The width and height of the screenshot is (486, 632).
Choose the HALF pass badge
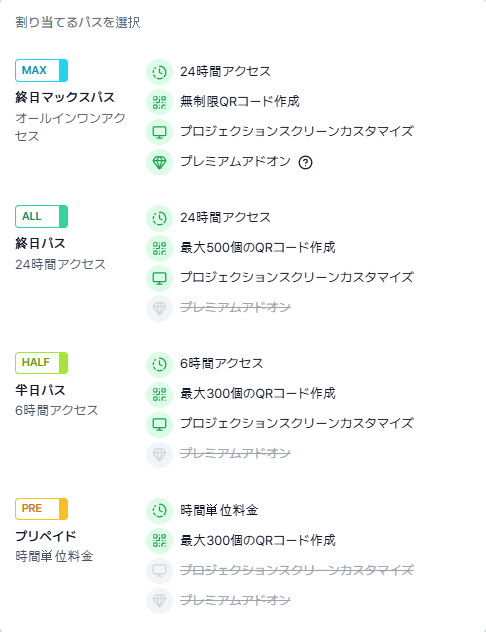tap(42, 363)
